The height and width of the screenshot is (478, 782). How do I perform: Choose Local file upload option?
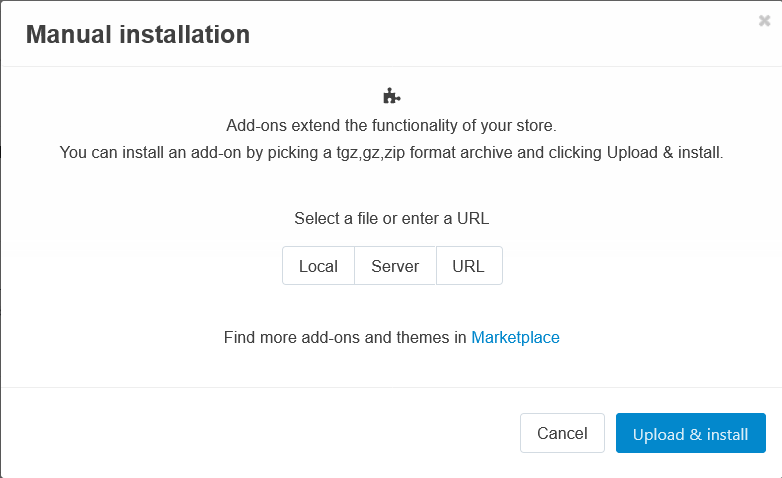(318, 266)
